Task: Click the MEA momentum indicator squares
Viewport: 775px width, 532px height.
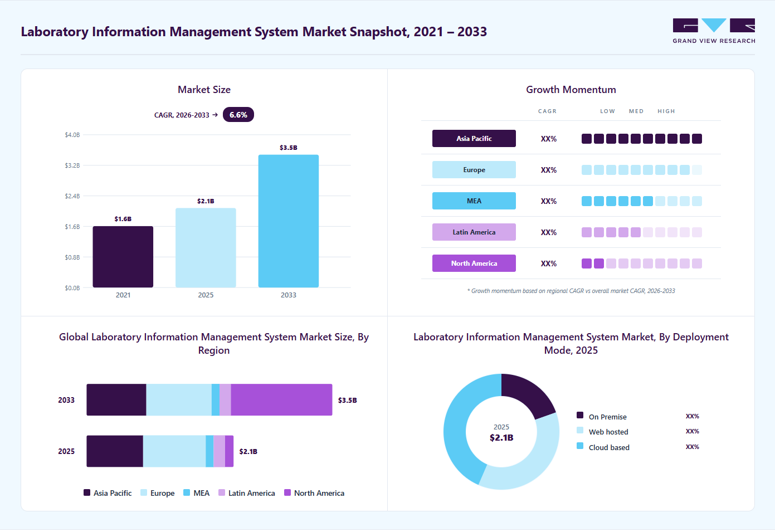Action: (x=642, y=201)
